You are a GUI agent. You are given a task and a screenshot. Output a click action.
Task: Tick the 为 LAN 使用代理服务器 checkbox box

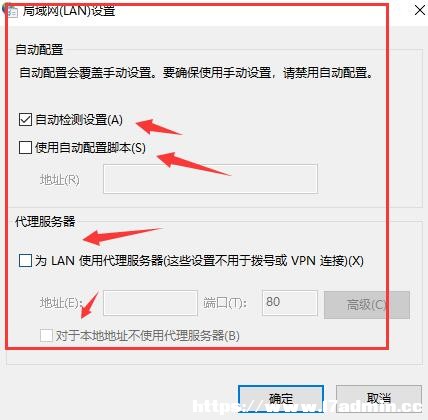pyautogui.click(x=25, y=261)
